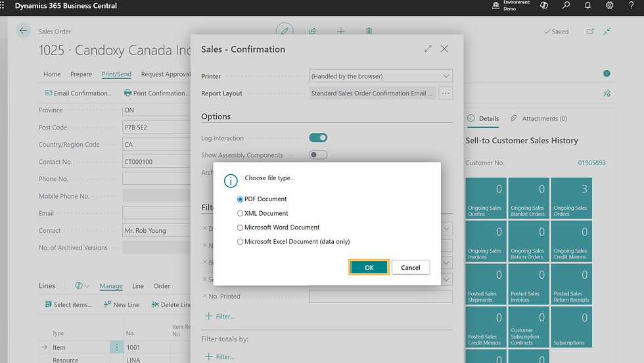Screen dimensions: 644x363
Task: Switch to the Prepare tab
Action: pyautogui.click(x=81, y=74)
